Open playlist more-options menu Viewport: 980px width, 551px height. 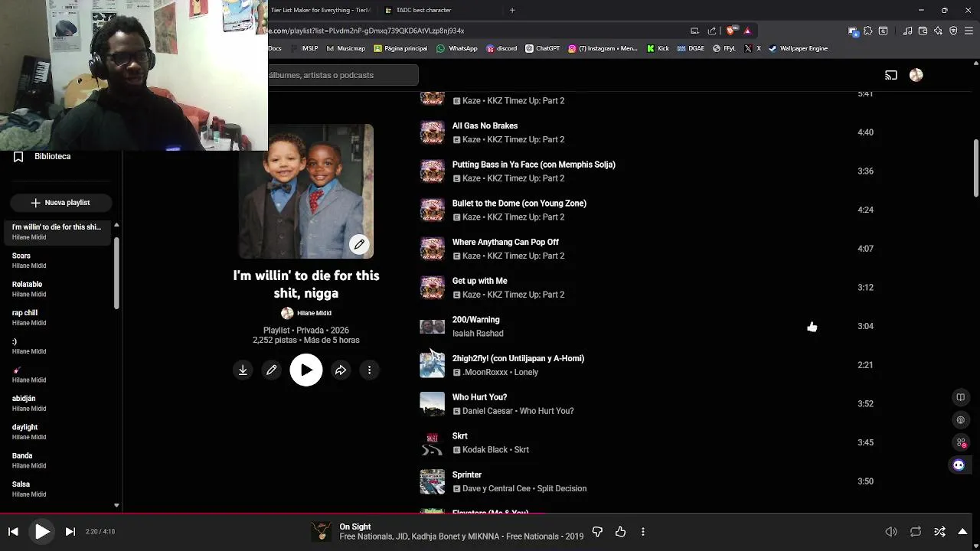369,370
